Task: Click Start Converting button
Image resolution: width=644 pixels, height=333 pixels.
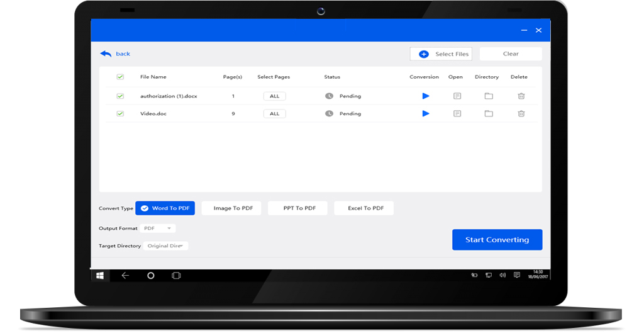Action: [497, 240]
